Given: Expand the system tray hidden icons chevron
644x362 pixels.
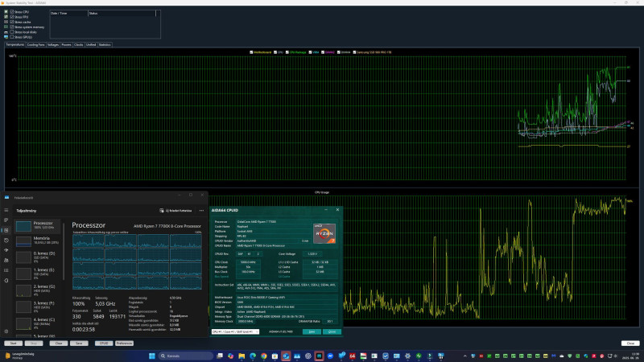Looking at the screenshot, I should click(465, 356).
